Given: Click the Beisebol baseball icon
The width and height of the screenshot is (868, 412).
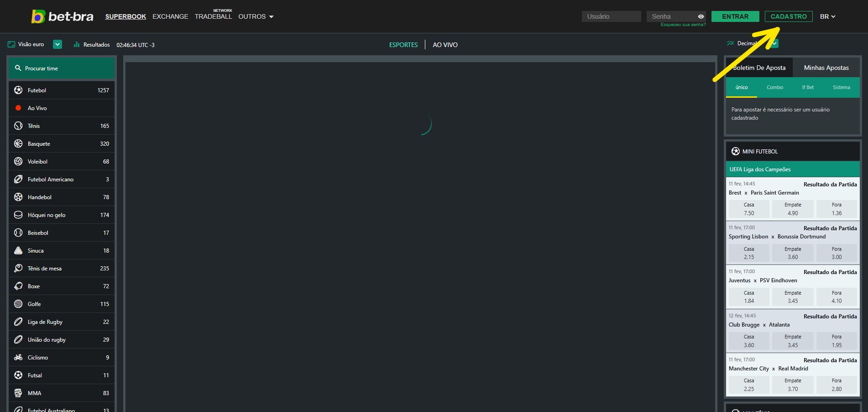Looking at the screenshot, I should 18,232.
